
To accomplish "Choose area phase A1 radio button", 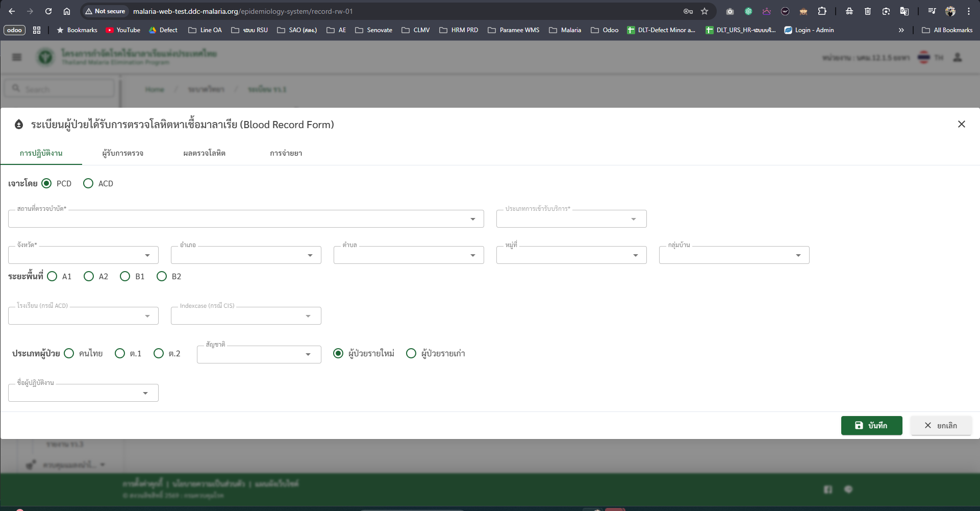I will click(52, 276).
